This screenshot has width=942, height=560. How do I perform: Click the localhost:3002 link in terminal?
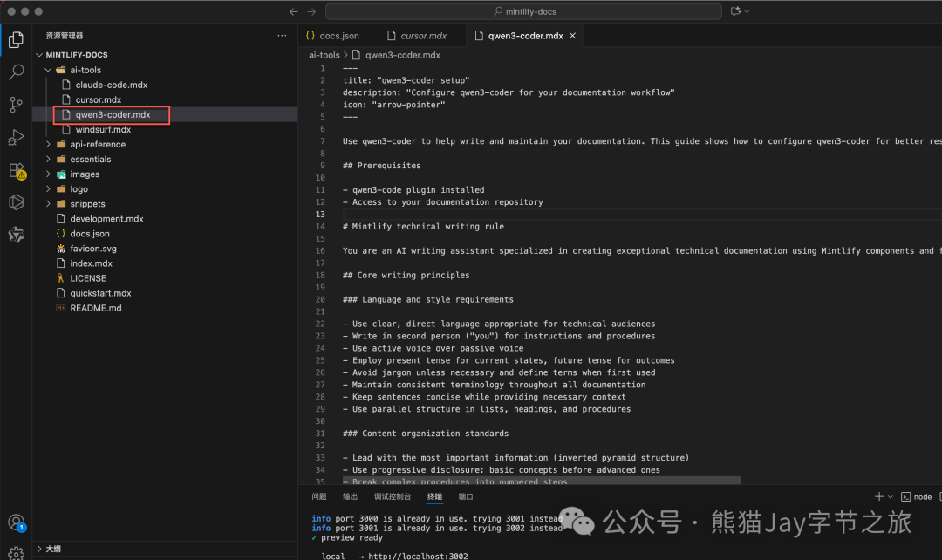418,556
